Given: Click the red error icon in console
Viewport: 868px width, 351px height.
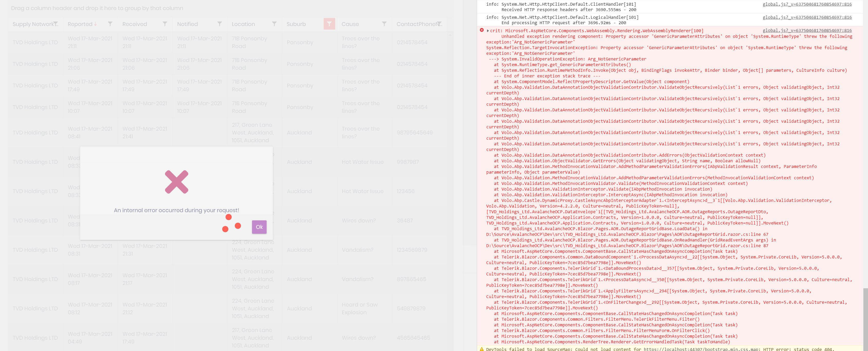Looking at the screenshot, I should click(x=481, y=30).
